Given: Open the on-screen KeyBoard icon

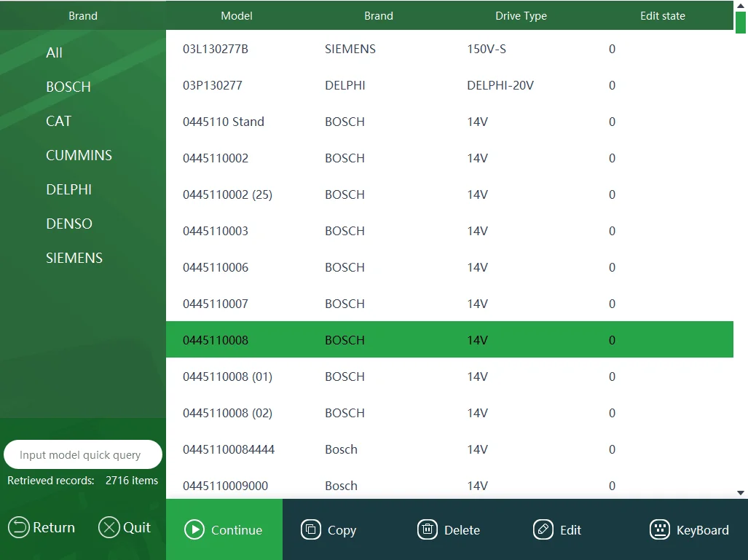Looking at the screenshot, I should click(660, 529).
